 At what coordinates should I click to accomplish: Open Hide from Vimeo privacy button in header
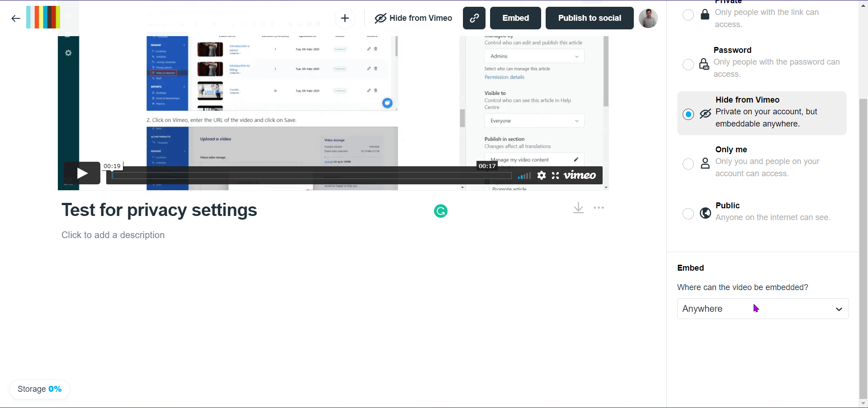coord(413,18)
